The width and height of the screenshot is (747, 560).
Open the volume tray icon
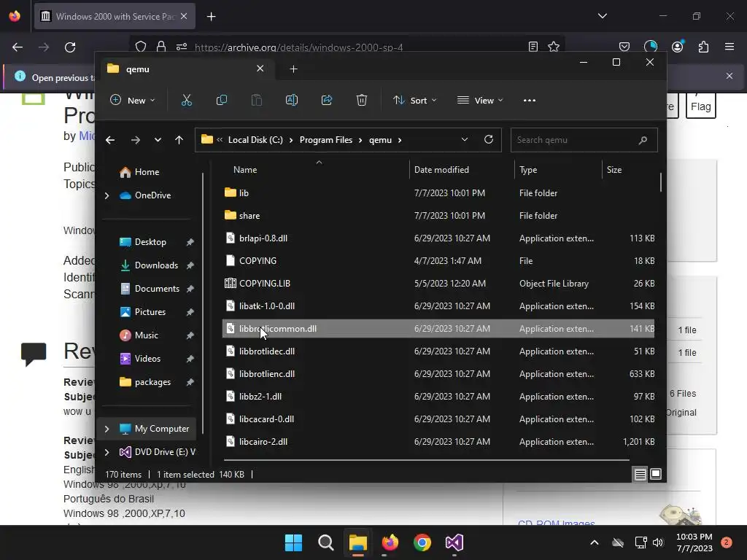tap(659, 542)
